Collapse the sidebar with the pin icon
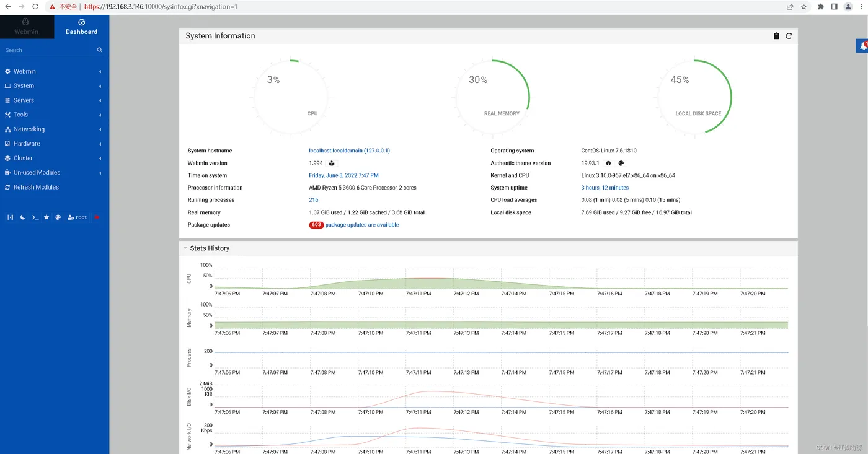Viewport: 868px width, 454px height. click(10, 217)
